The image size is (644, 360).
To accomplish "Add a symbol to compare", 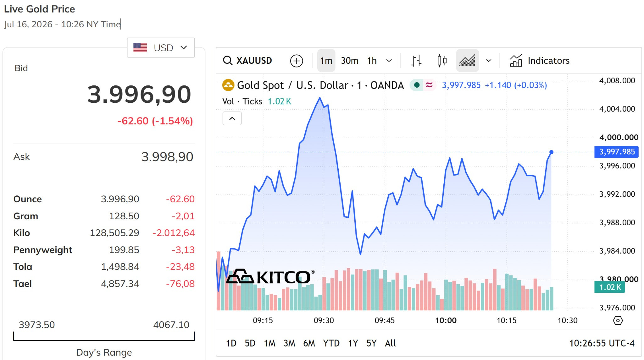I will (296, 61).
